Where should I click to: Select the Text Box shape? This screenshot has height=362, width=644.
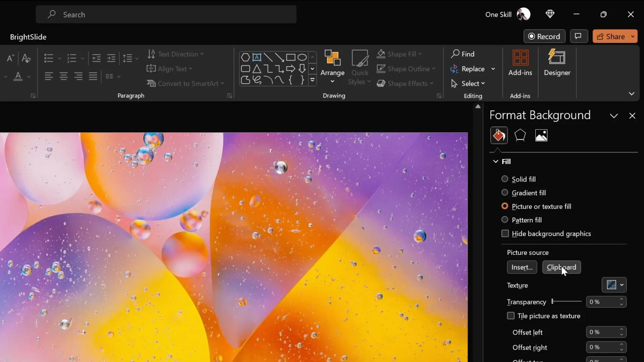257,57
